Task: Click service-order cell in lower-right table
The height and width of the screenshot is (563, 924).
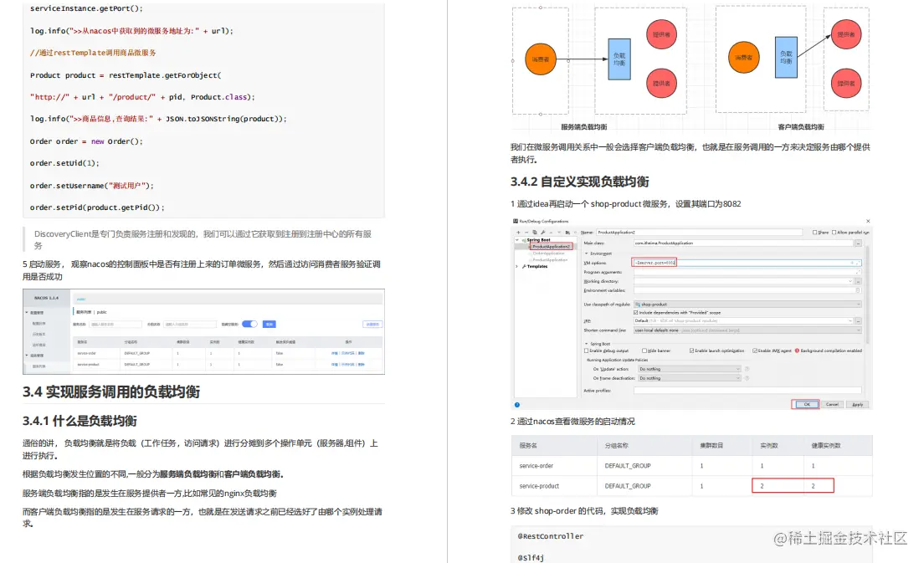Action: tap(536, 466)
